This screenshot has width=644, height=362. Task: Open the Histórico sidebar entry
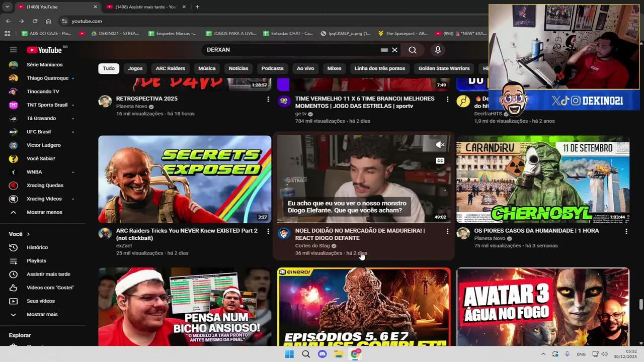(37, 247)
